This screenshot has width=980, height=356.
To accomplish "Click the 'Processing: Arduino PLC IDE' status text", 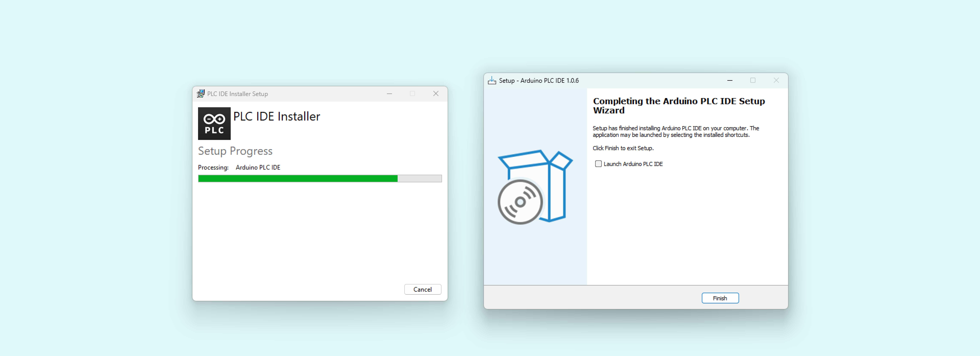I will coord(239,168).
